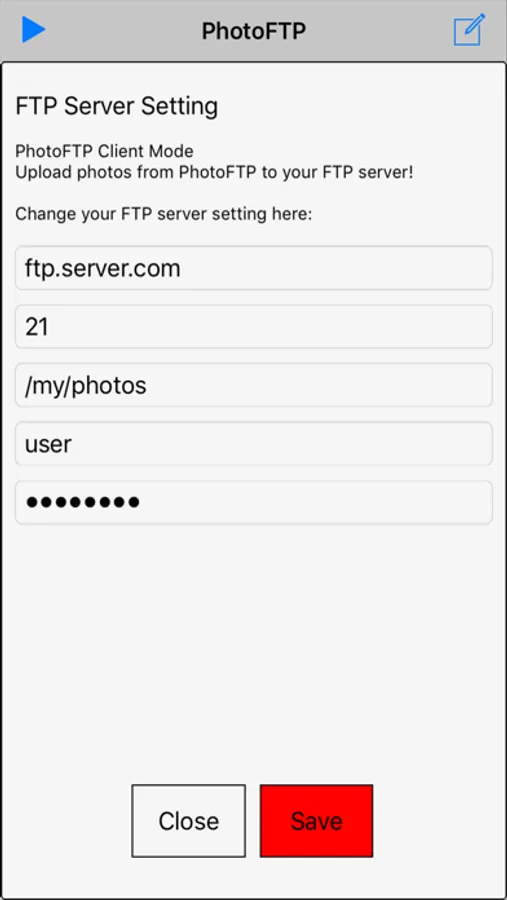Click the ftp.server.com host field

click(x=253, y=268)
